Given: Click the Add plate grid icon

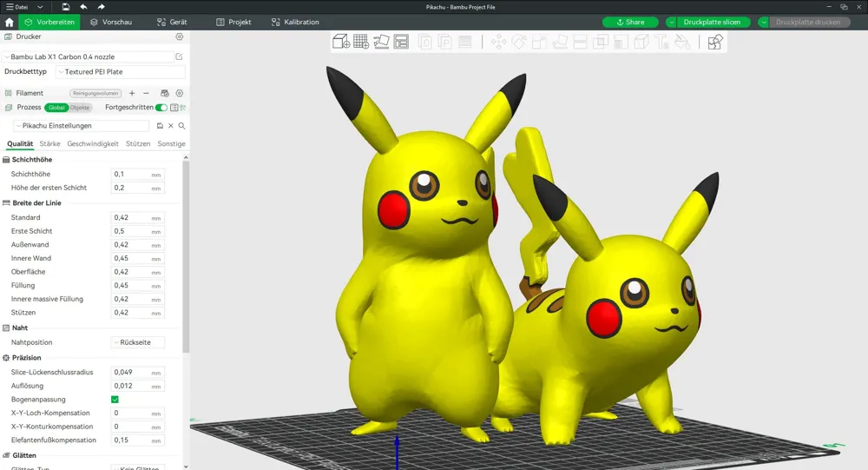Looking at the screenshot, I should coord(361,42).
